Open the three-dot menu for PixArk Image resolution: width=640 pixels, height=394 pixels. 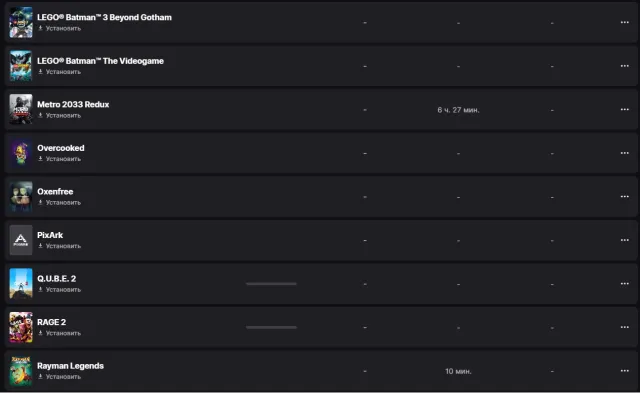624,240
